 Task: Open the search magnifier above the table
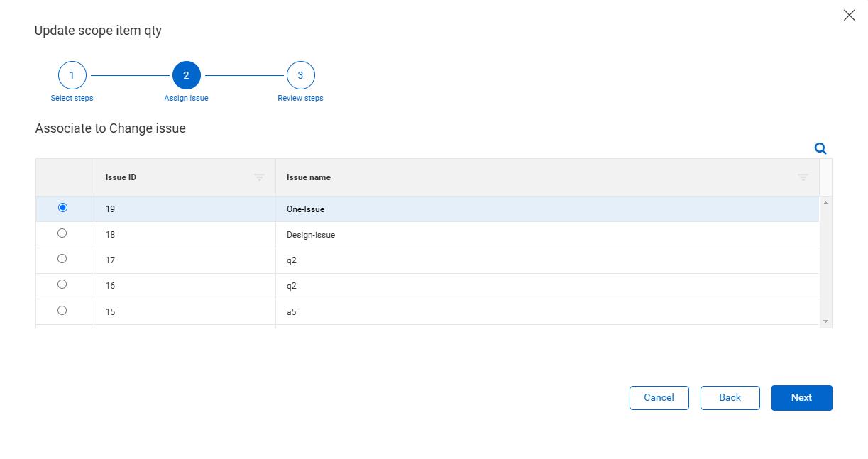click(x=820, y=148)
